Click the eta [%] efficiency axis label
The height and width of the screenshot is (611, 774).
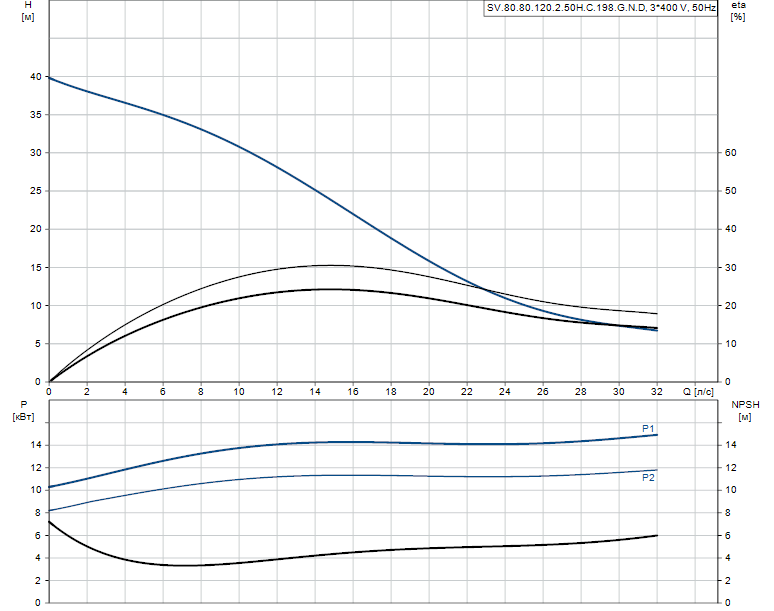(738, 13)
